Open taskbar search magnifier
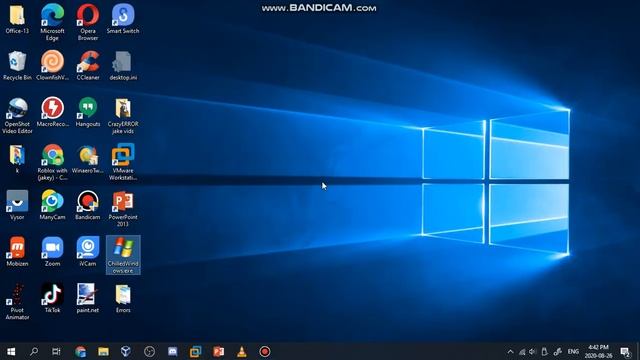Viewport: 640px width, 360px height. (x=34, y=351)
